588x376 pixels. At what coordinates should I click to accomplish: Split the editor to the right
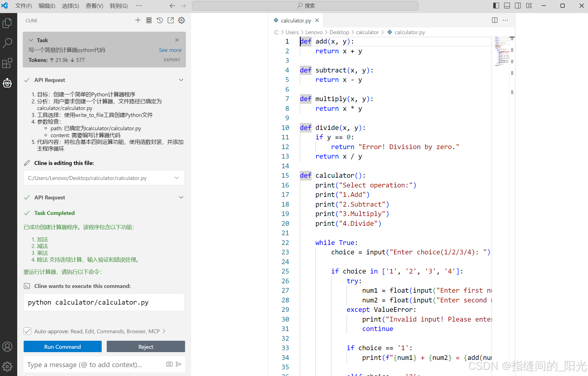point(495,20)
